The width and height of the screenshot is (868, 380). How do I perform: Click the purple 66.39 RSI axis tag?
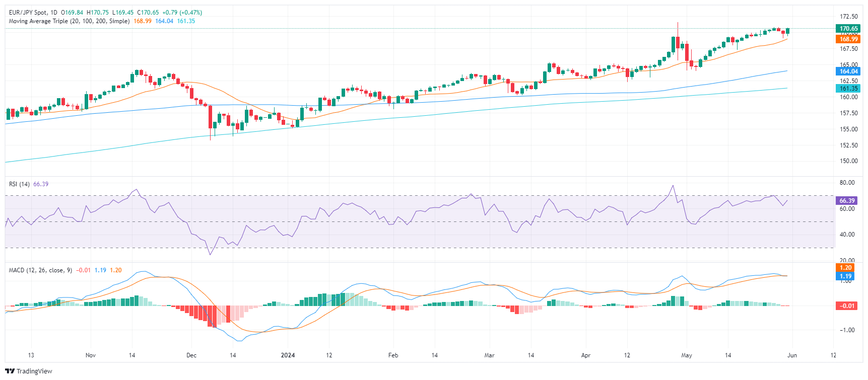pos(847,201)
